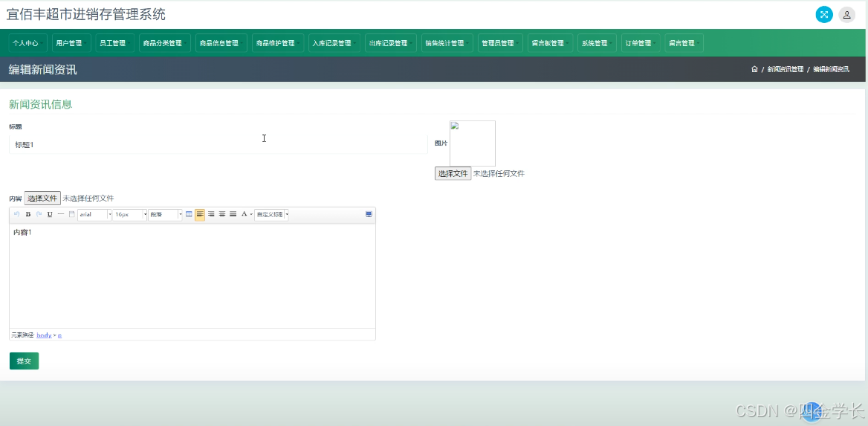Click the '宜佰丰超市进销存管理系统' header title
The height and width of the screenshot is (426, 868).
point(85,14)
